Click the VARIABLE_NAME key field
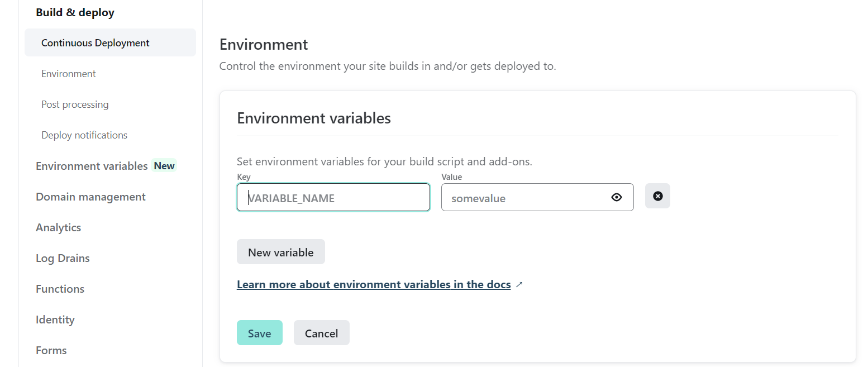The height and width of the screenshot is (367, 868). tap(333, 198)
